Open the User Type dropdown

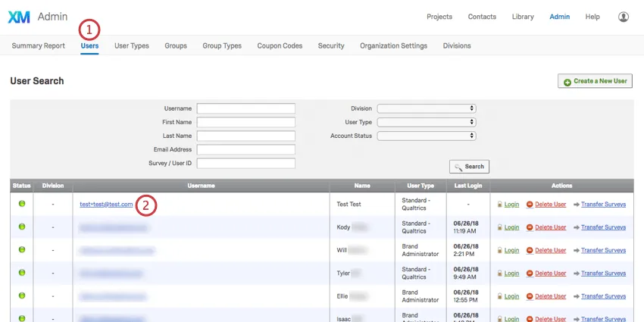click(427, 122)
